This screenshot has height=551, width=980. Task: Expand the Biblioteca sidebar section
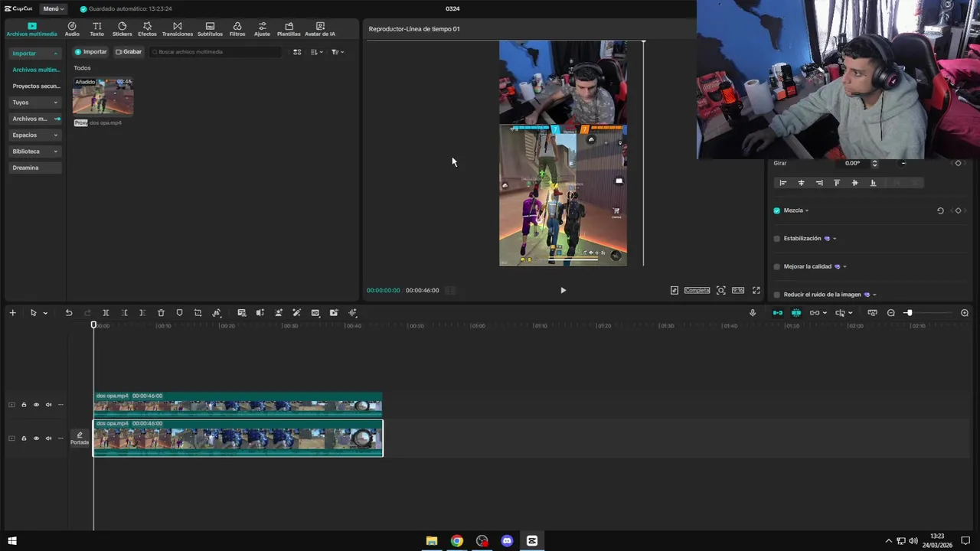pyautogui.click(x=34, y=152)
